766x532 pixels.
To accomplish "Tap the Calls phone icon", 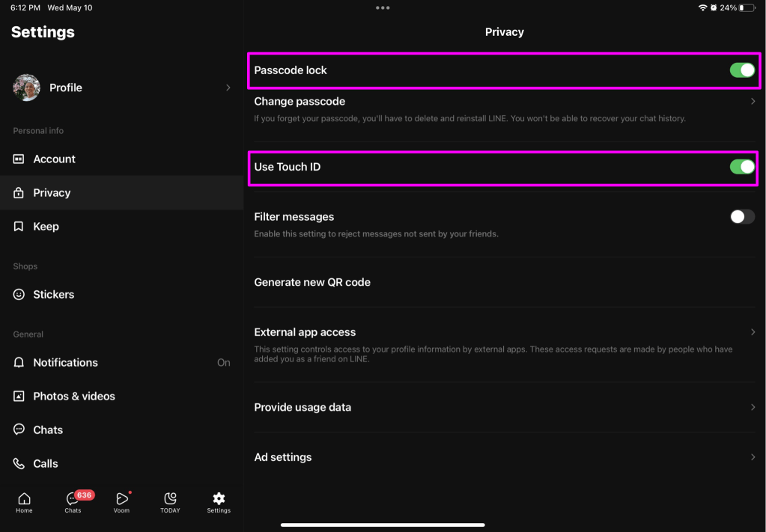I will coord(19,464).
